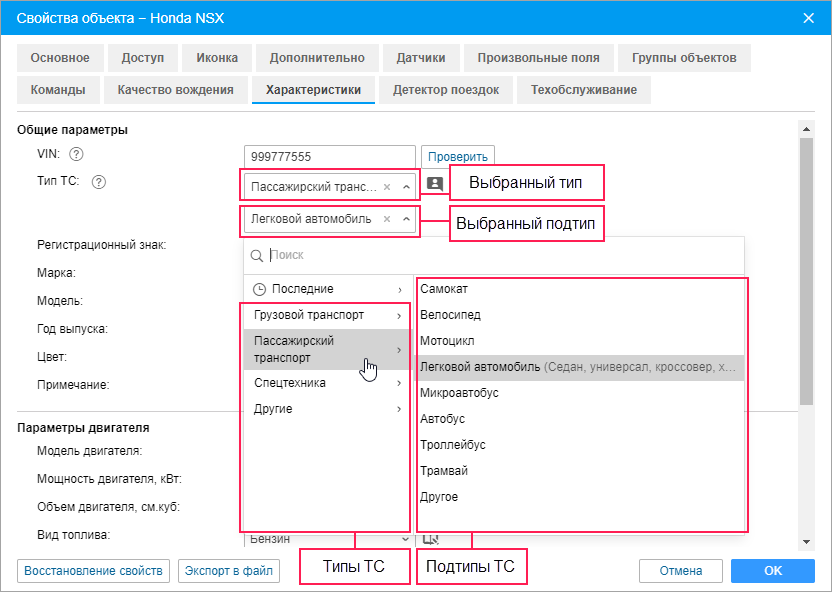Click the Отмена button

(681, 571)
